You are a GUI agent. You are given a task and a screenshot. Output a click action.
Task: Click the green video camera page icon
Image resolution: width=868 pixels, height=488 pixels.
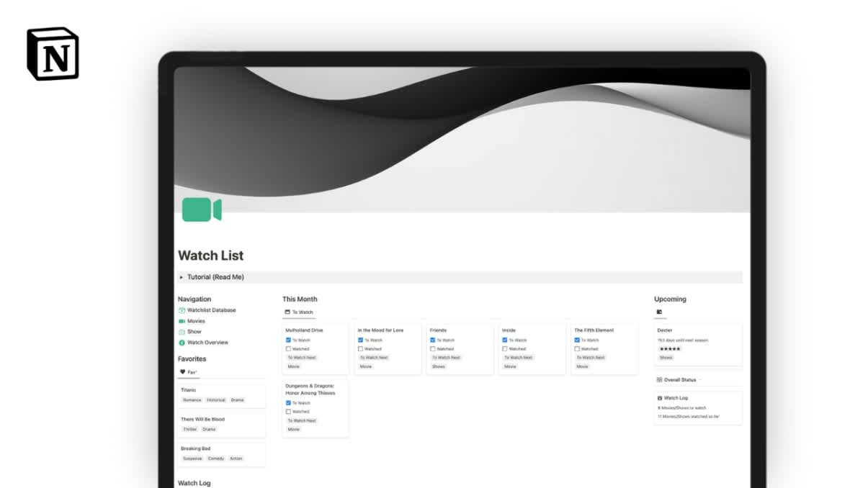pyautogui.click(x=202, y=209)
